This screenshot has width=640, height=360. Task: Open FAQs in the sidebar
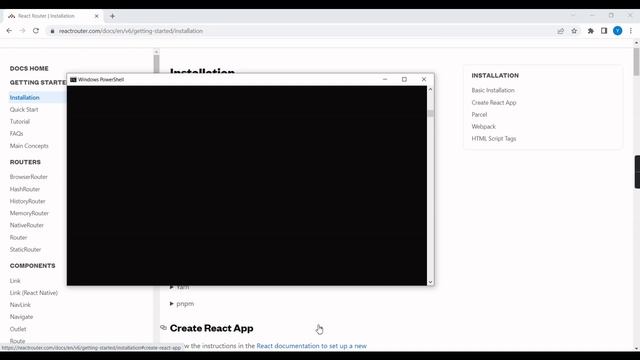pyautogui.click(x=16, y=133)
